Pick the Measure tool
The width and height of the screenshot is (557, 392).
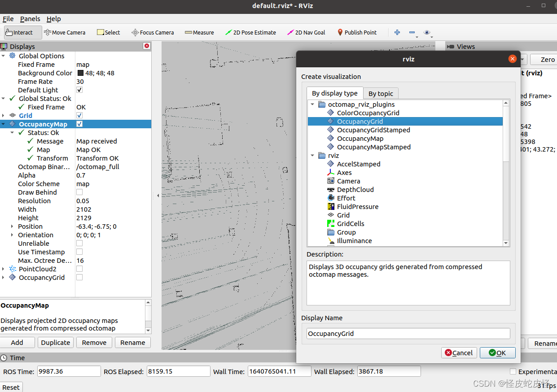(x=199, y=32)
